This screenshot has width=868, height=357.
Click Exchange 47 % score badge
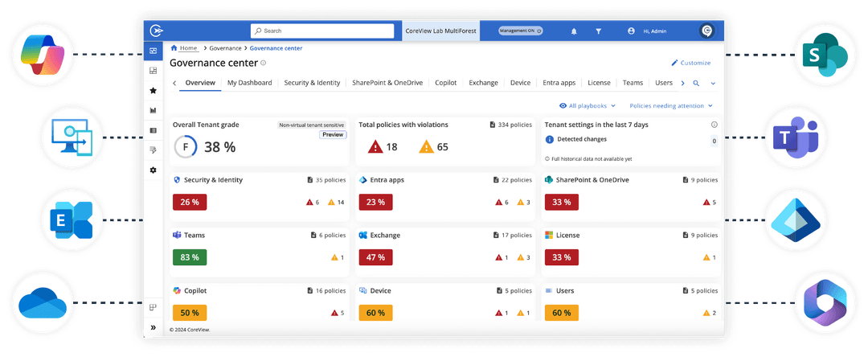pos(375,257)
